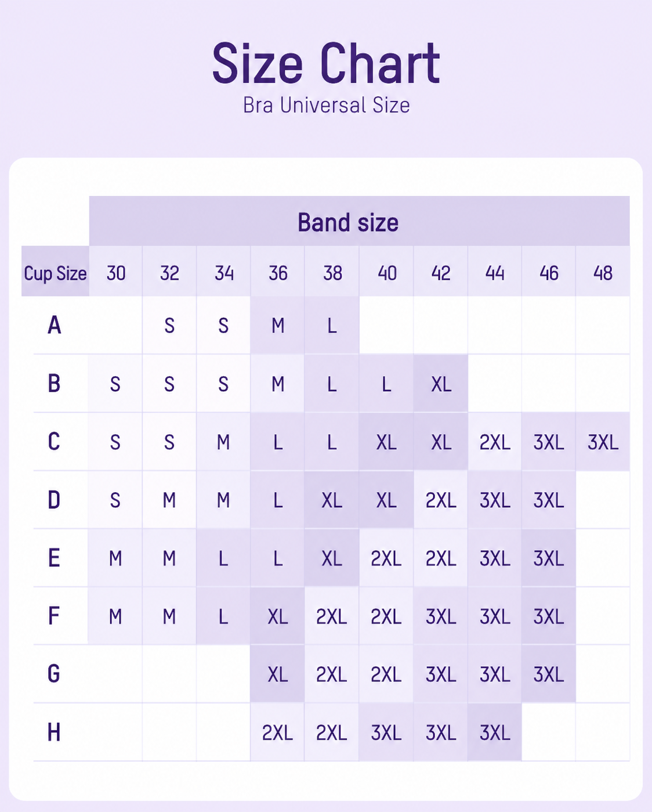Click 3XL cell for C cup 48

[x=603, y=442]
